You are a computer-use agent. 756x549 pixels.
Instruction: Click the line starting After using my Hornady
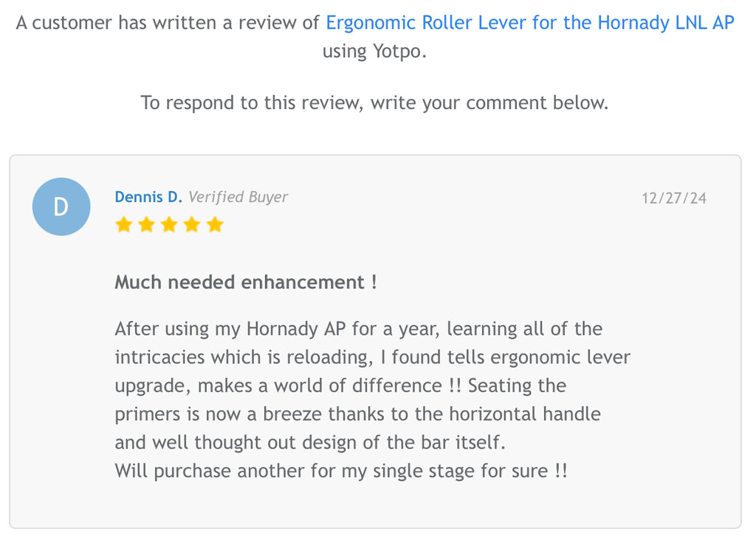click(358, 328)
